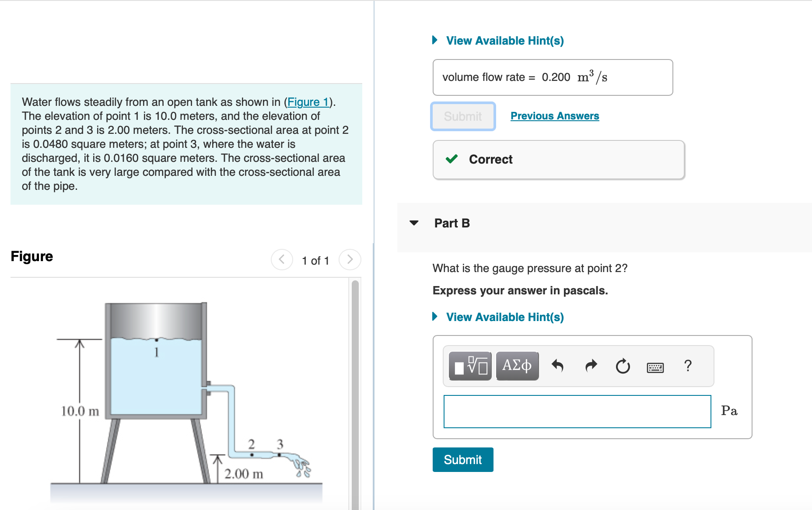Open the Greek symbols ΑΣΦ palette

pyautogui.click(x=517, y=366)
